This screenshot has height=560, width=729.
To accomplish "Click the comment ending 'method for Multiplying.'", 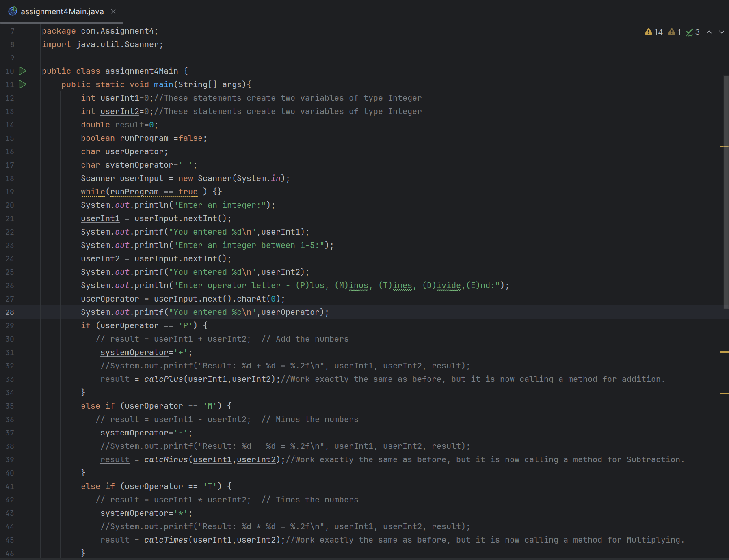I will pyautogui.click(x=485, y=540).
